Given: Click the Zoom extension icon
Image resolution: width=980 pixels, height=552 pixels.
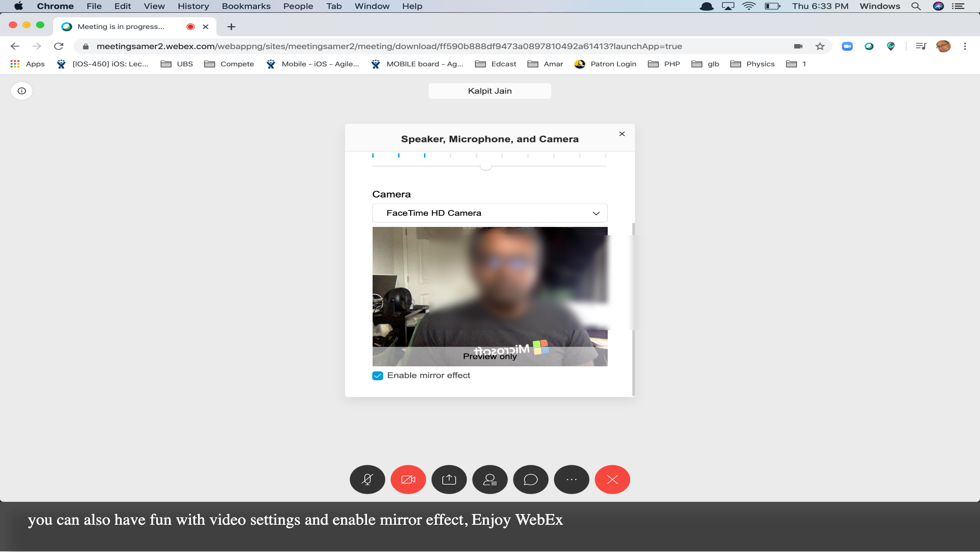Looking at the screenshot, I should point(847,46).
